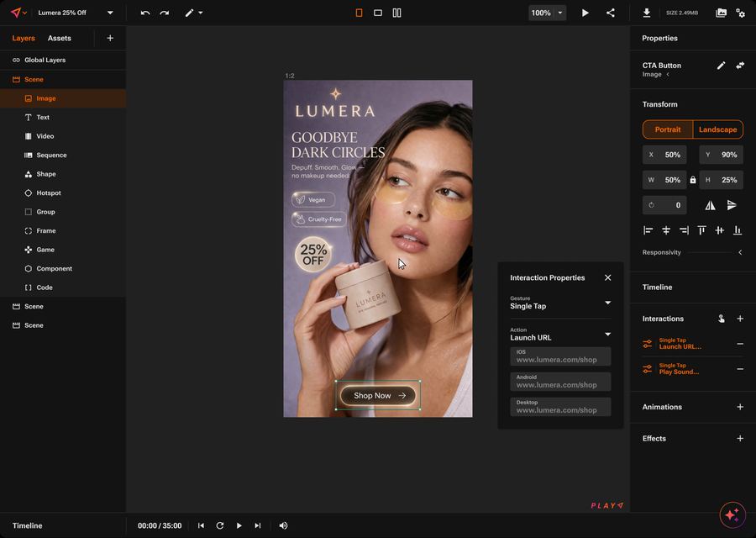The height and width of the screenshot is (538, 756).
Task: Open pencil tool options arrow
Action: click(x=201, y=13)
